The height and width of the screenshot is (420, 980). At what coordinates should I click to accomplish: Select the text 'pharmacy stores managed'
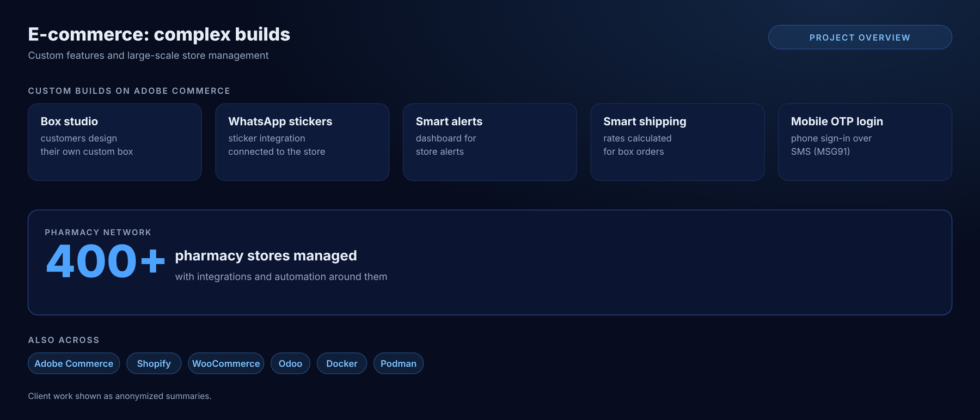coord(266,256)
